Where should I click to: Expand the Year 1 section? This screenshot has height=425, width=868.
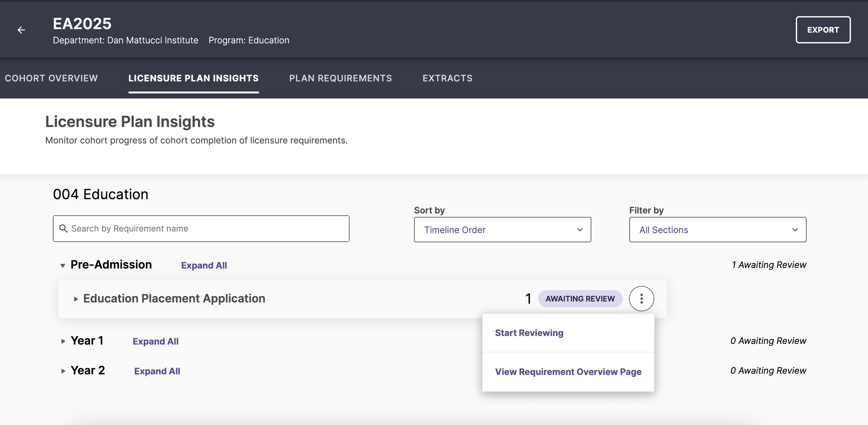click(x=63, y=341)
